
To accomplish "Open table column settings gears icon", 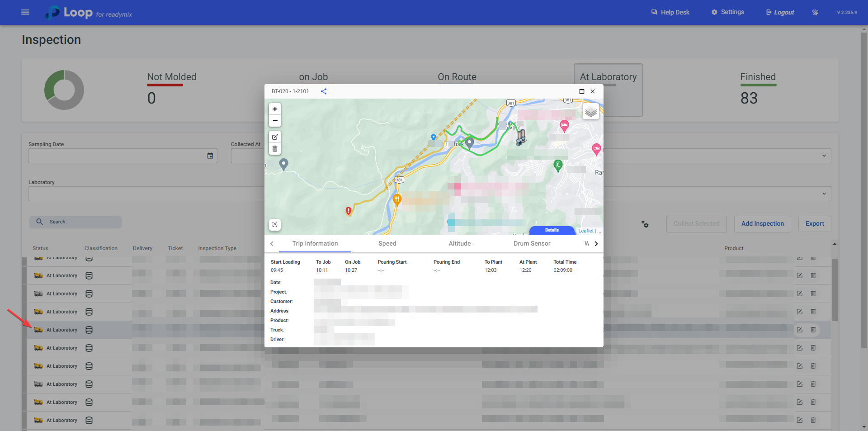I will click(645, 224).
